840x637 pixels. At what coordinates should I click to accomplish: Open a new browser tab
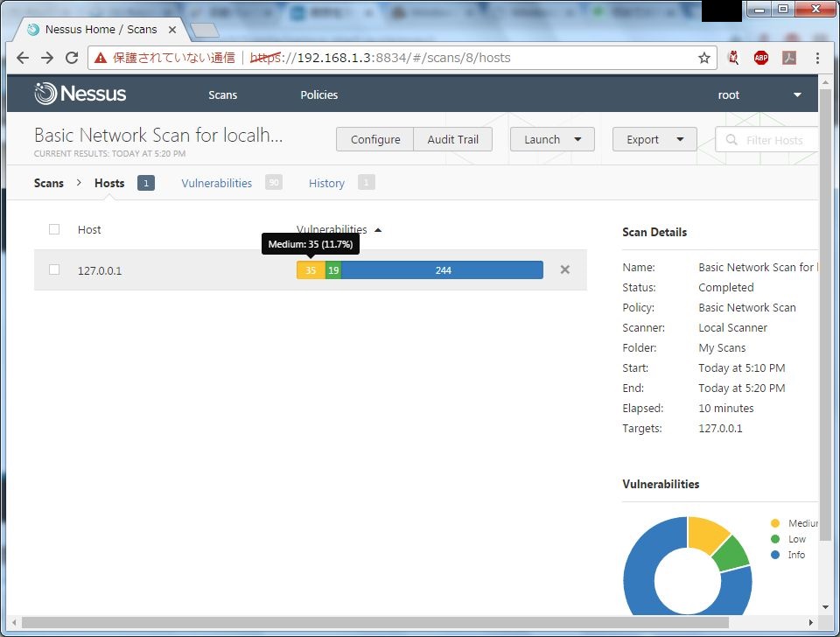pyautogui.click(x=205, y=30)
